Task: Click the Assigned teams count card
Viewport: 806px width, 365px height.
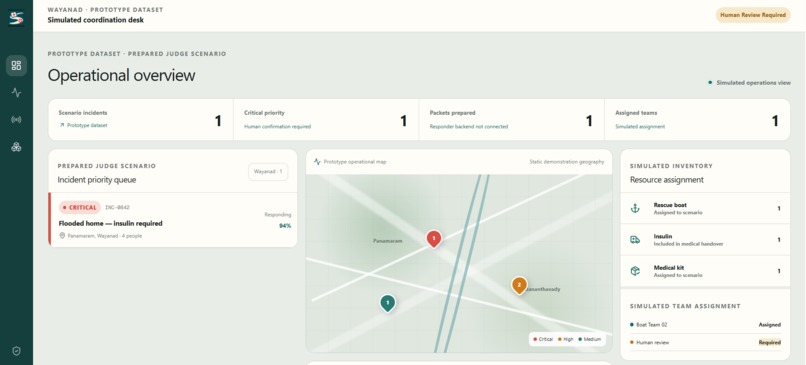Action: 698,120
